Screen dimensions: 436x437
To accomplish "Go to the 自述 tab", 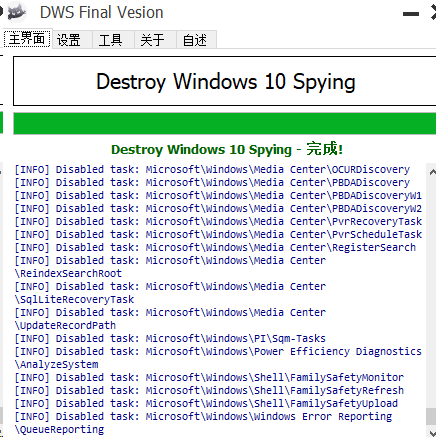I will point(195,40).
